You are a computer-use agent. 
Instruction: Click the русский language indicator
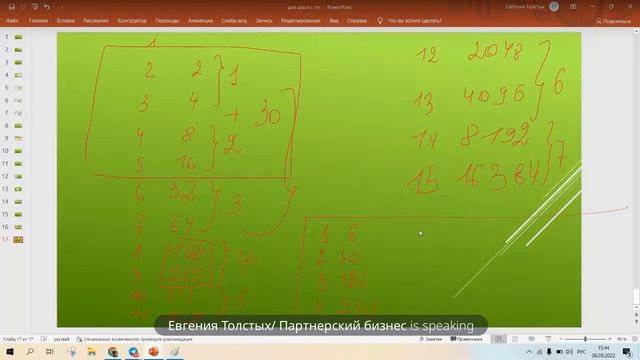pyautogui.click(x=62, y=339)
